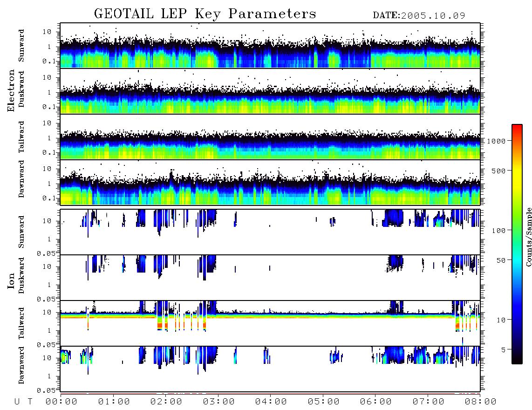Click the 1000 color bar tick label
532x410 pixels.
click(497, 141)
